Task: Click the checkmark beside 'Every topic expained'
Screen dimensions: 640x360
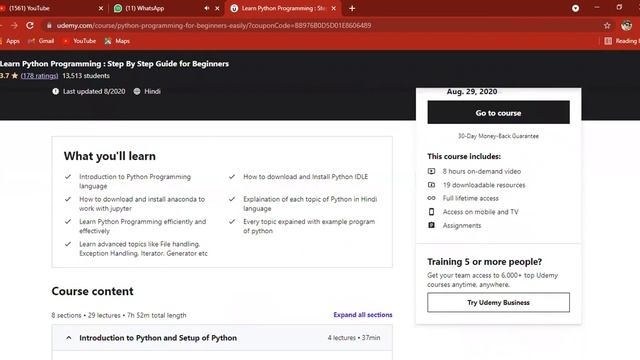Action: click(232, 222)
